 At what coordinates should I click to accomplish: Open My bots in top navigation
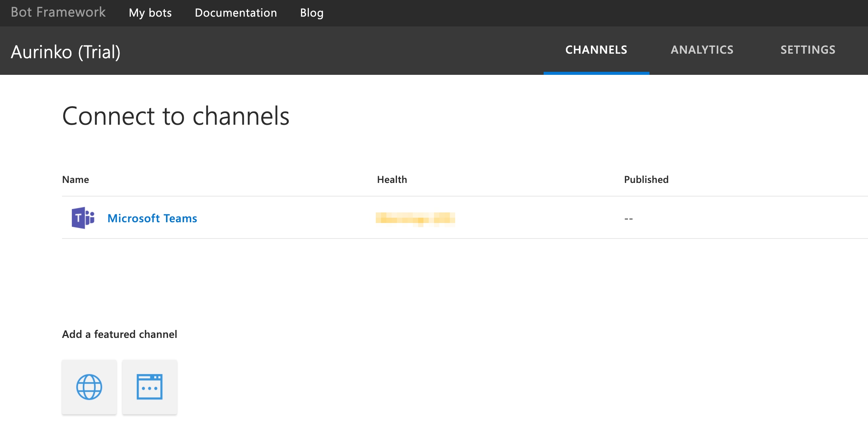150,13
